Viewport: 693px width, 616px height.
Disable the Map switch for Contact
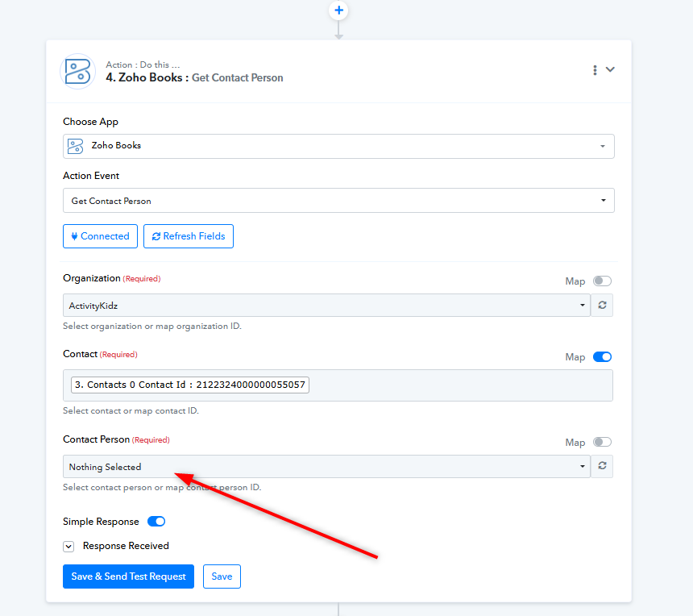tap(602, 356)
